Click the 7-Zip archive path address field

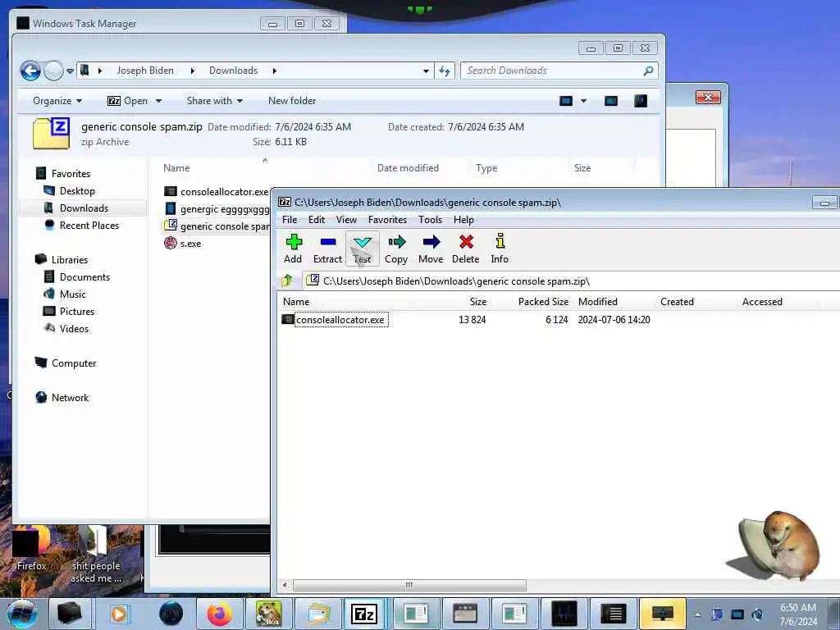coord(571,281)
